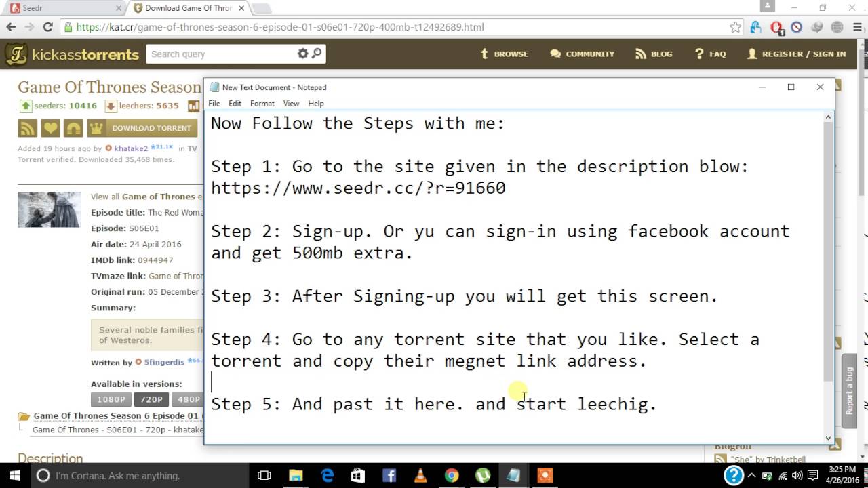Bookmark this page with star icon
This screenshot has height=488, width=868.
click(x=735, y=27)
